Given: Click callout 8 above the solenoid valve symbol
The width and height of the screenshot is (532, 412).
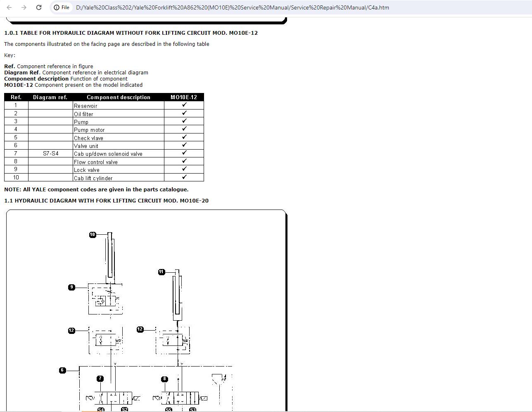Looking at the screenshot, I should coord(165,379).
